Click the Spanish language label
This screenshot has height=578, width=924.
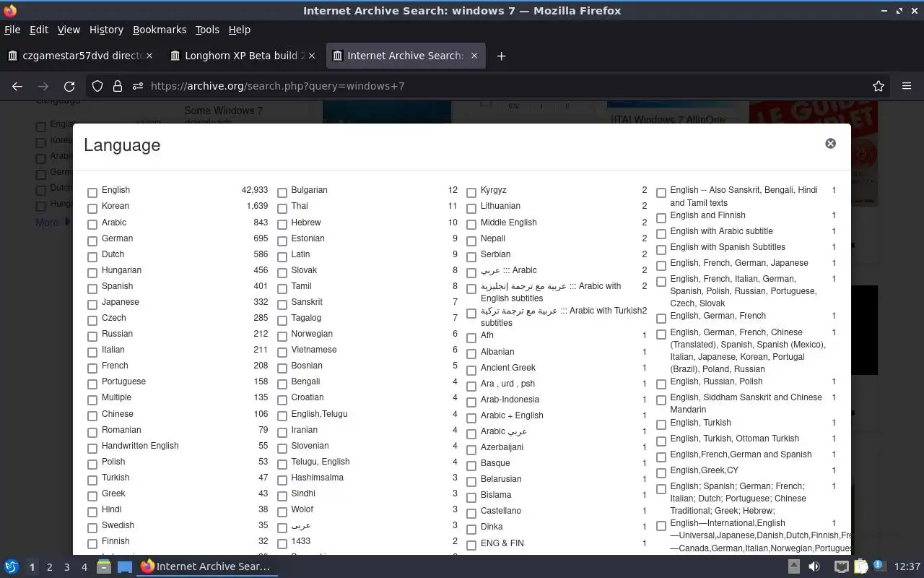(x=117, y=286)
